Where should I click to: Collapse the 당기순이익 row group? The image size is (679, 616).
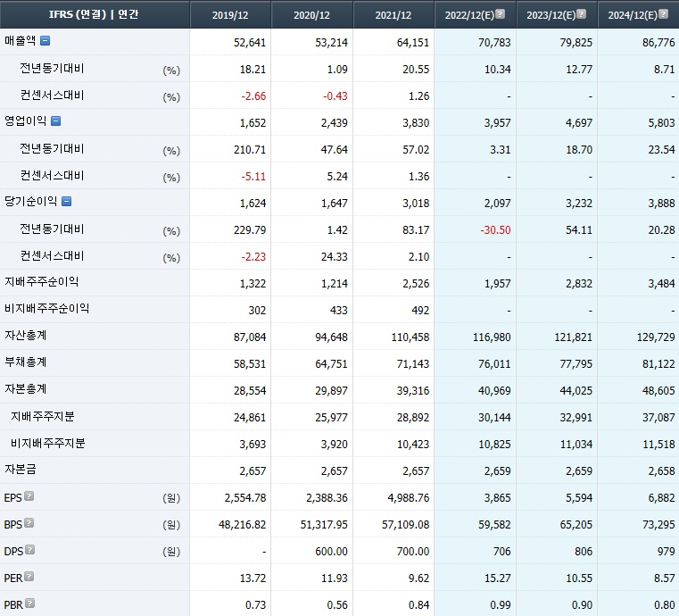click(66, 202)
